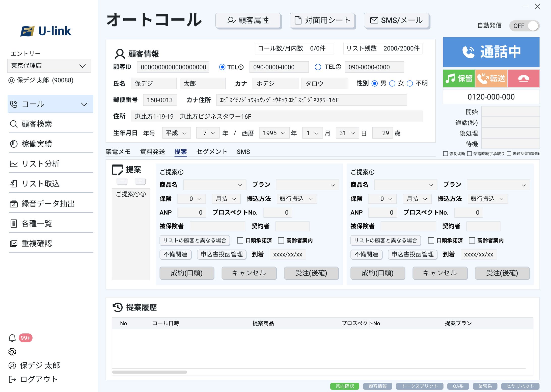Put the call on hold with 保留
This screenshot has width=551, height=392.
[x=458, y=78]
